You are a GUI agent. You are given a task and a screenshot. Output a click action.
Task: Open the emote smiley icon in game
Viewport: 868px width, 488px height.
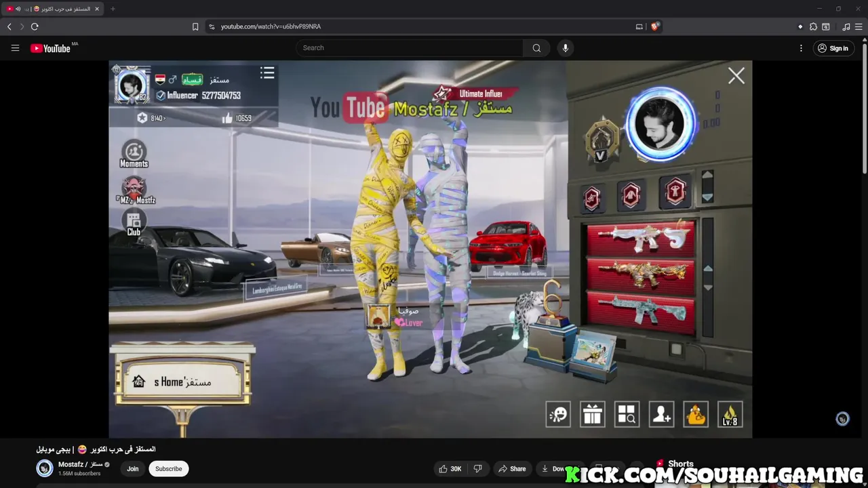point(558,415)
